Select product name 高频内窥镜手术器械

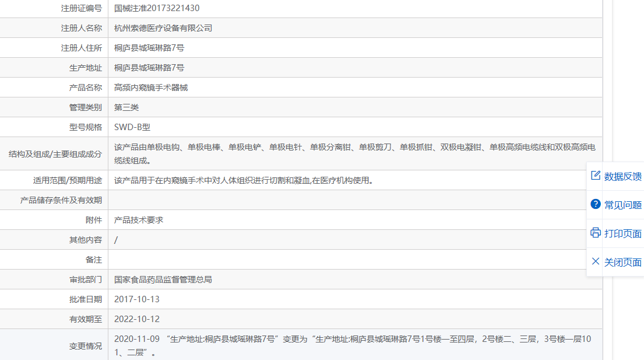[151, 88]
